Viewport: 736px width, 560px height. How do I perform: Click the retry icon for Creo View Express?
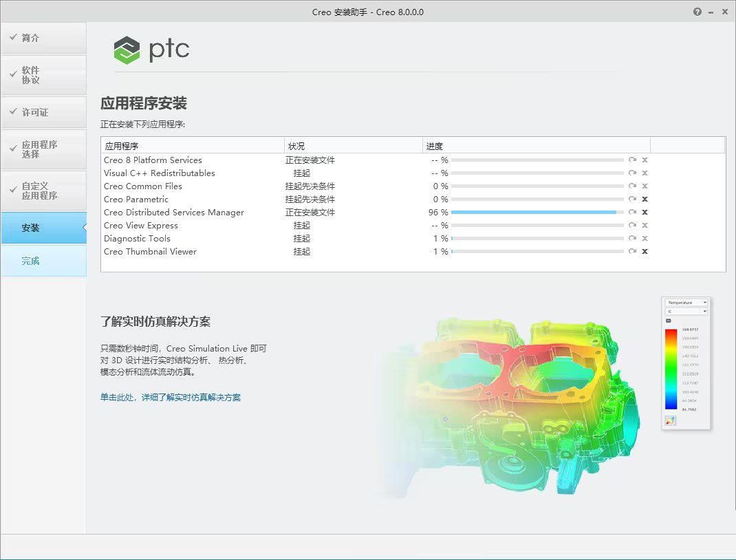click(632, 226)
